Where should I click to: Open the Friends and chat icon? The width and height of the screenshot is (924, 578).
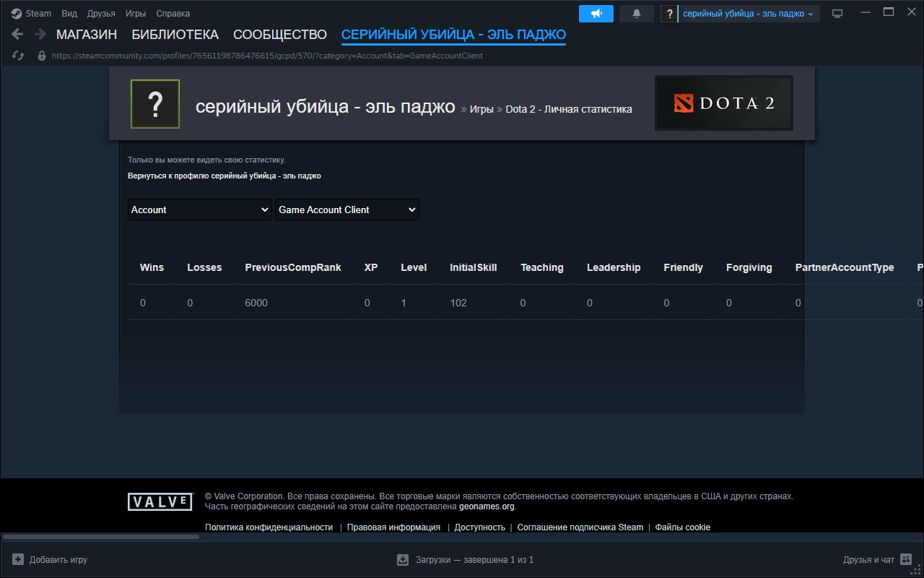tap(905, 559)
